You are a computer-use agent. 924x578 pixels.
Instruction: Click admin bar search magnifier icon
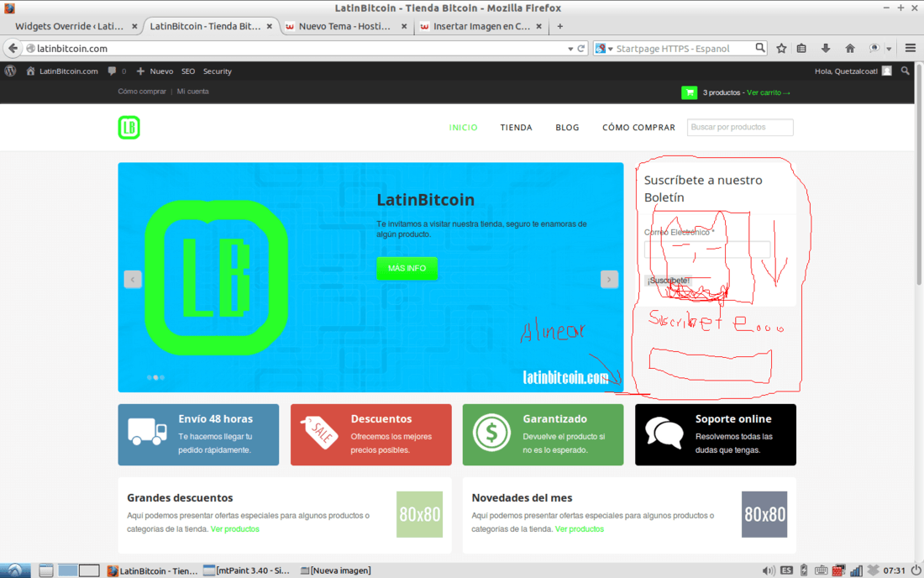pyautogui.click(x=906, y=71)
